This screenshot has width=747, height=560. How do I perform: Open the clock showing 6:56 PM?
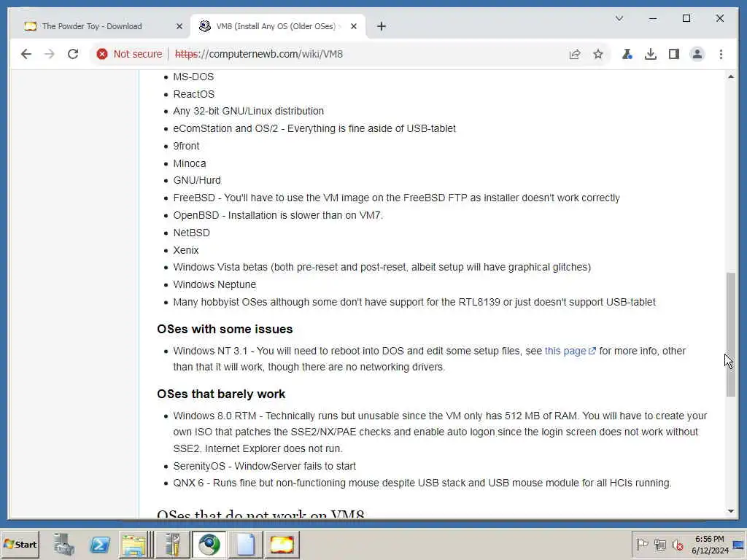[x=710, y=544]
